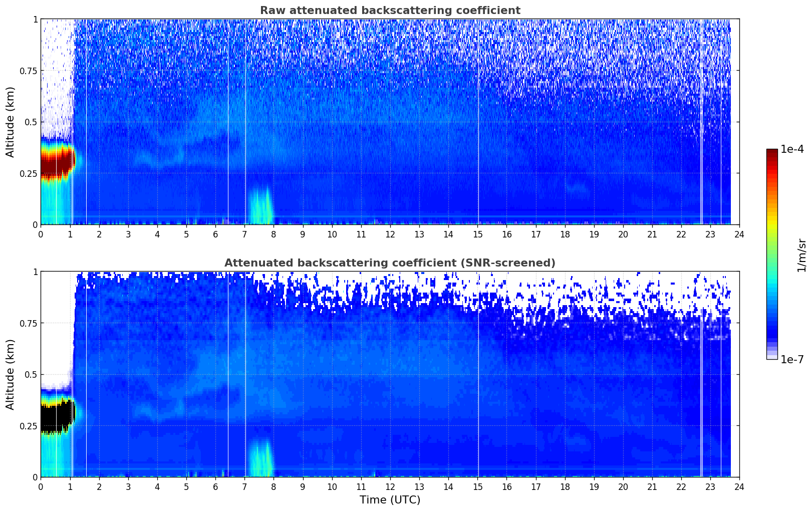Click the "Raw attenuated backscattering coefficient" title
Screen dimensions: 812x511
point(390,11)
